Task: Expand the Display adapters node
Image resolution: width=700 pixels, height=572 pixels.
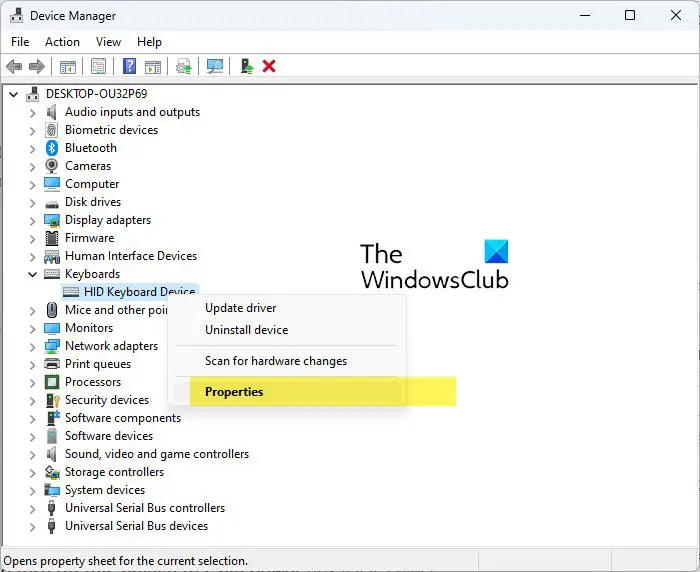Action: [x=32, y=221]
